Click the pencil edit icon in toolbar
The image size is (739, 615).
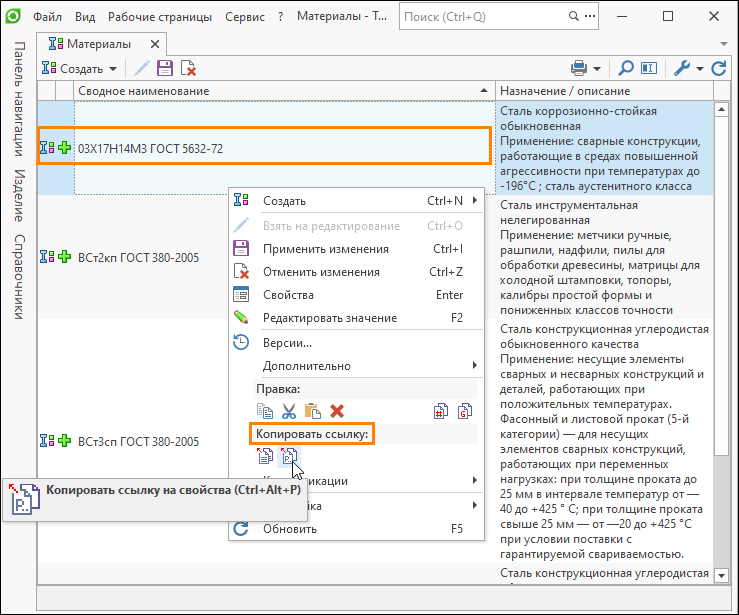click(142, 68)
